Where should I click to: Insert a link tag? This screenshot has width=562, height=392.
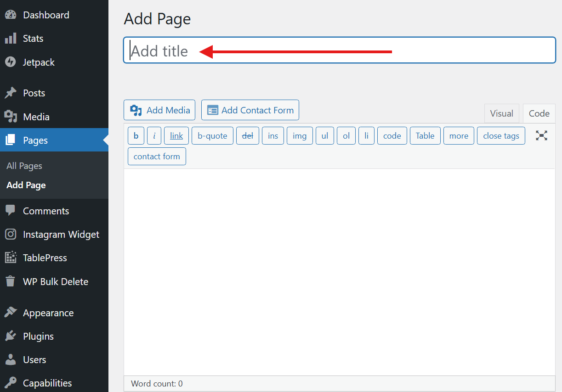point(176,135)
